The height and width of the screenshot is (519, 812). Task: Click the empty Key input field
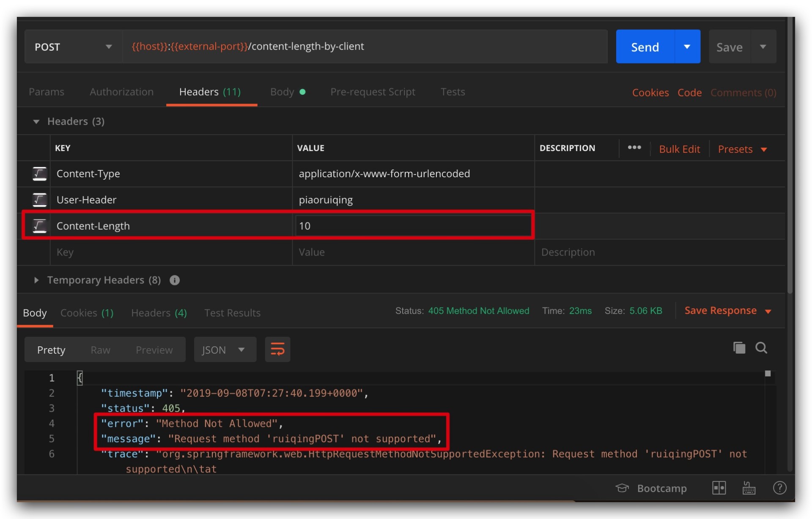point(171,252)
